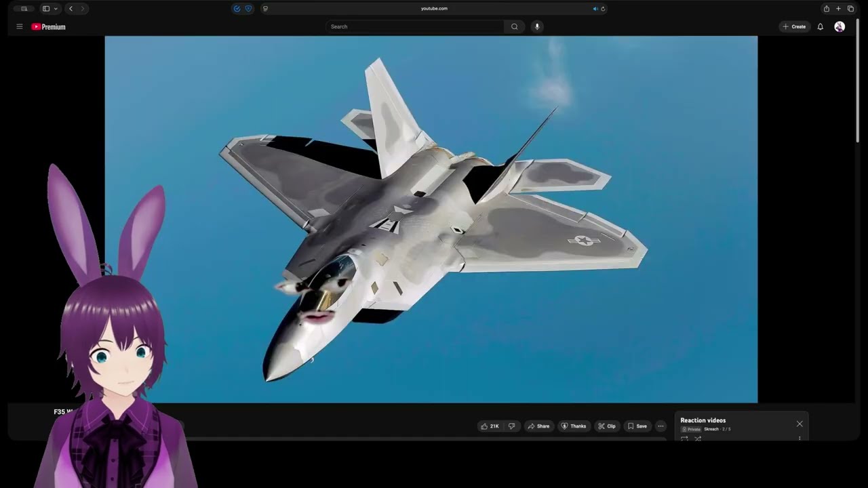Toggle shuffle in Reaction videos playlist
Screen dimensions: 868x488
(698, 439)
